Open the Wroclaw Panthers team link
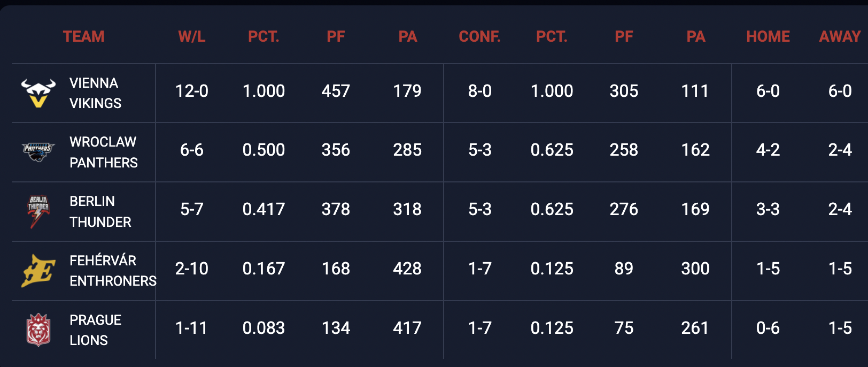This screenshot has height=367, width=868. (103, 152)
